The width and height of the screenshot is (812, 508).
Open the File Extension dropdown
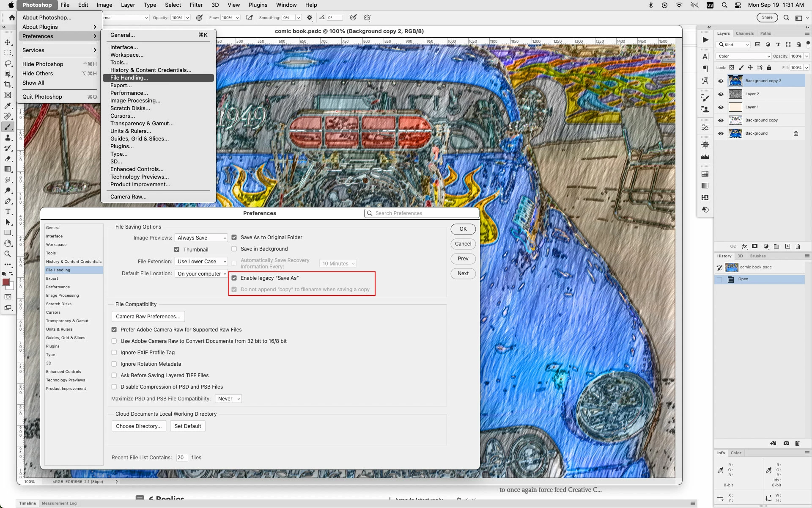tap(201, 262)
